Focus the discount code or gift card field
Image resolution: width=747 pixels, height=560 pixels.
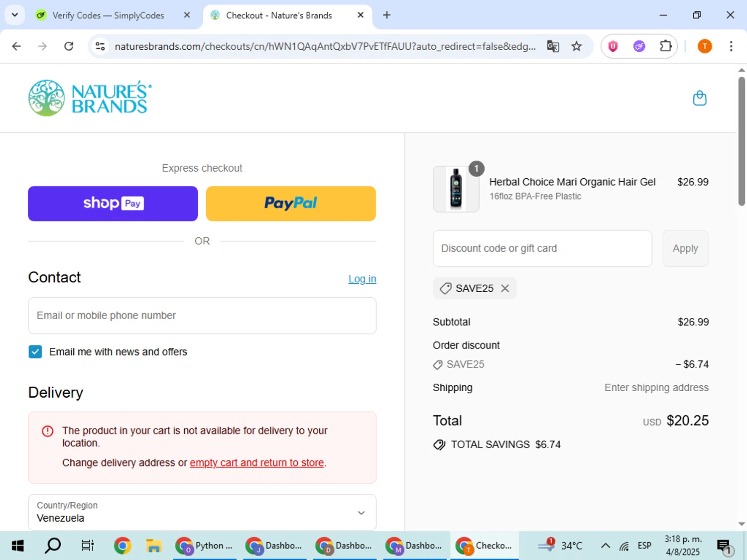pyautogui.click(x=542, y=248)
